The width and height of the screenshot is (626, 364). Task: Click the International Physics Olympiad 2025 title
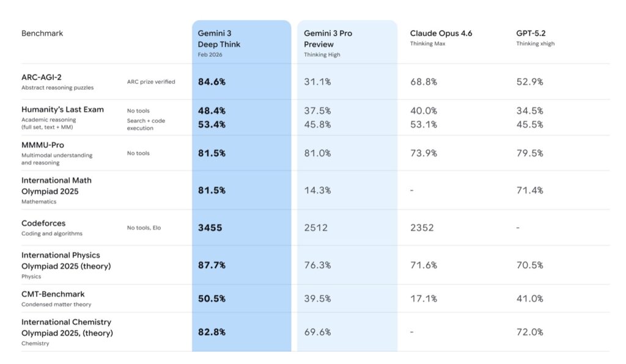(x=66, y=260)
